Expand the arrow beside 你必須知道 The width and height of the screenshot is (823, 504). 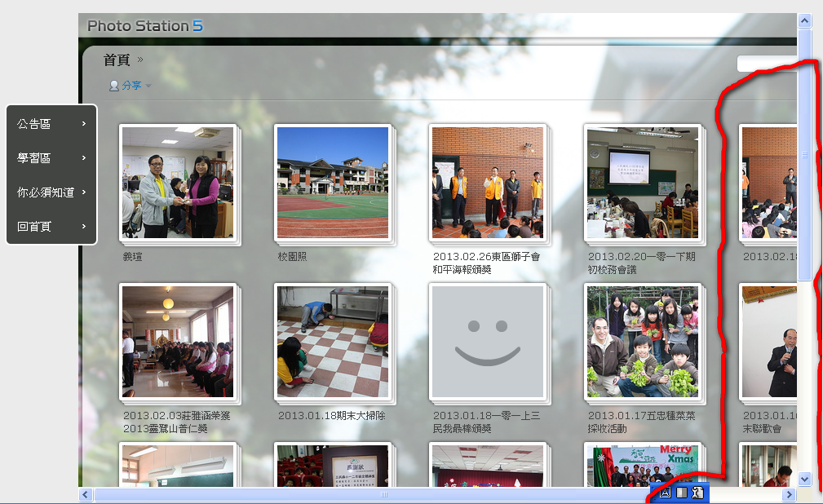tap(84, 192)
